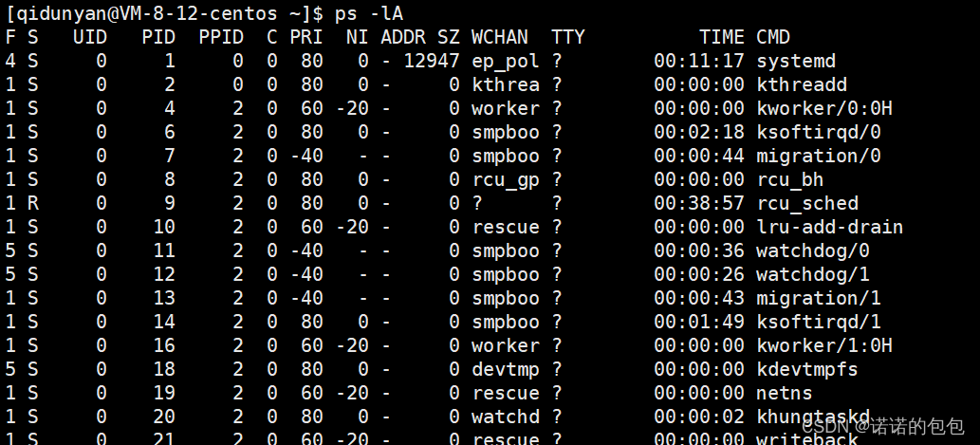
Task: Click the R state of rcu_sched row
Action: pos(33,203)
